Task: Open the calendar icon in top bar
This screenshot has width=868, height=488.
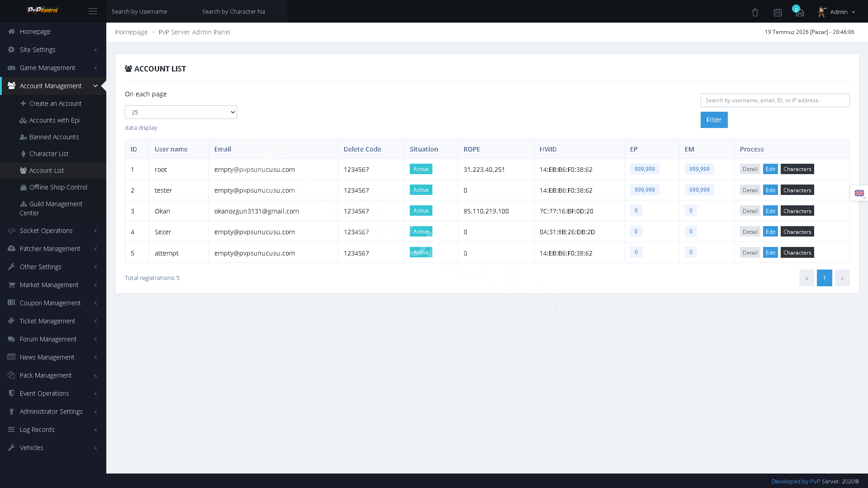Action: click(778, 12)
